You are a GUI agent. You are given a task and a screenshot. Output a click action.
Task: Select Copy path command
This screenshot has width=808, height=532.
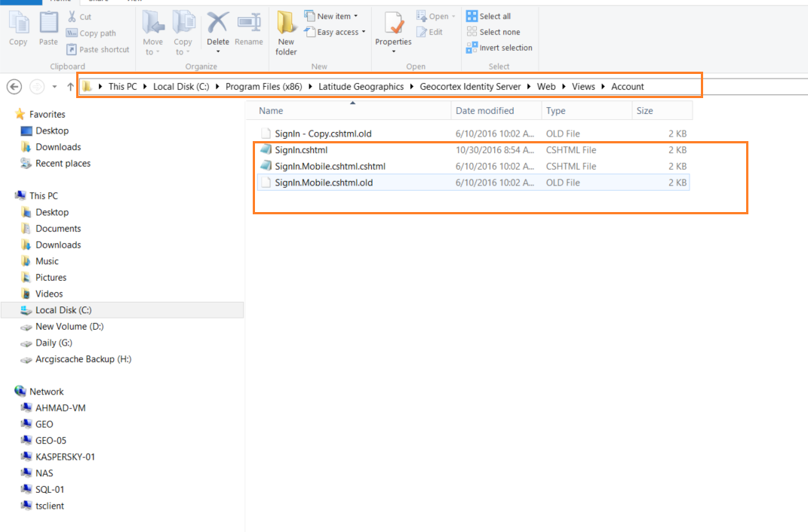pyautogui.click(x=91, y=33)
